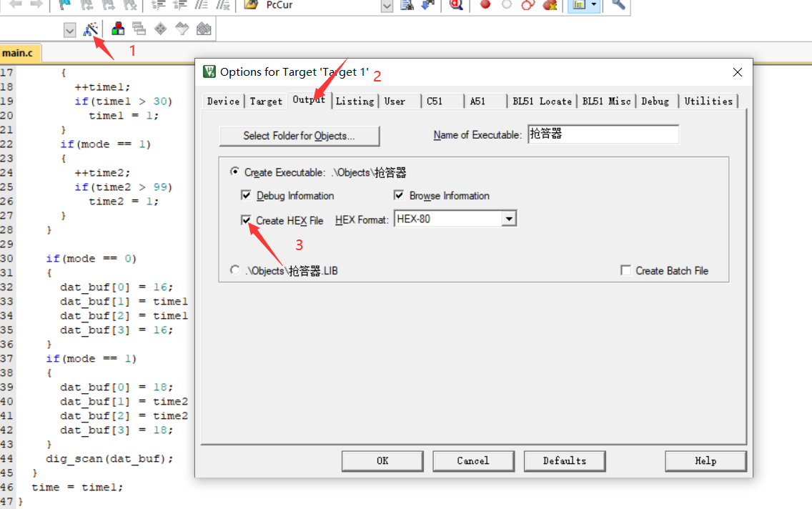The width and height of the screenshot is (812, 509).
Task: Switch to Output tab
Action: [x=310, y=100]
